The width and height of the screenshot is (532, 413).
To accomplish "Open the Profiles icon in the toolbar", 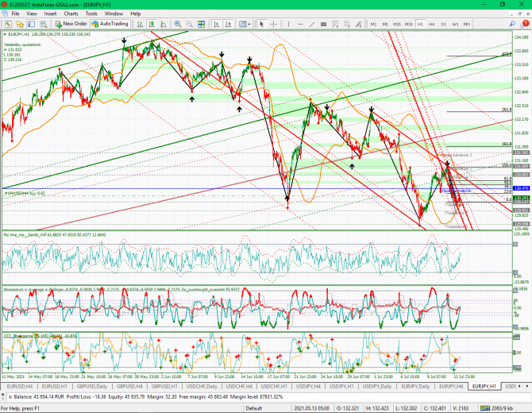I will coord(20,24).
